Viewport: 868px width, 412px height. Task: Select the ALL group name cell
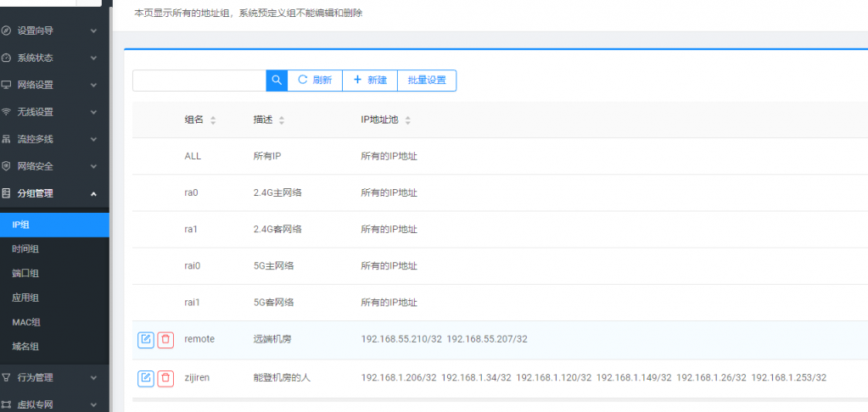193,157
